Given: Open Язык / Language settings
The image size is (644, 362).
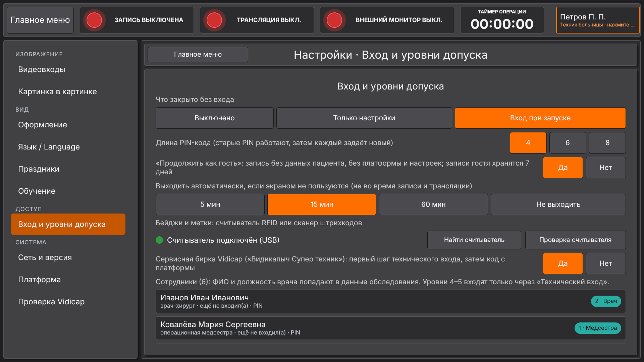Looking at the screenshot, I should click(68, 147).
